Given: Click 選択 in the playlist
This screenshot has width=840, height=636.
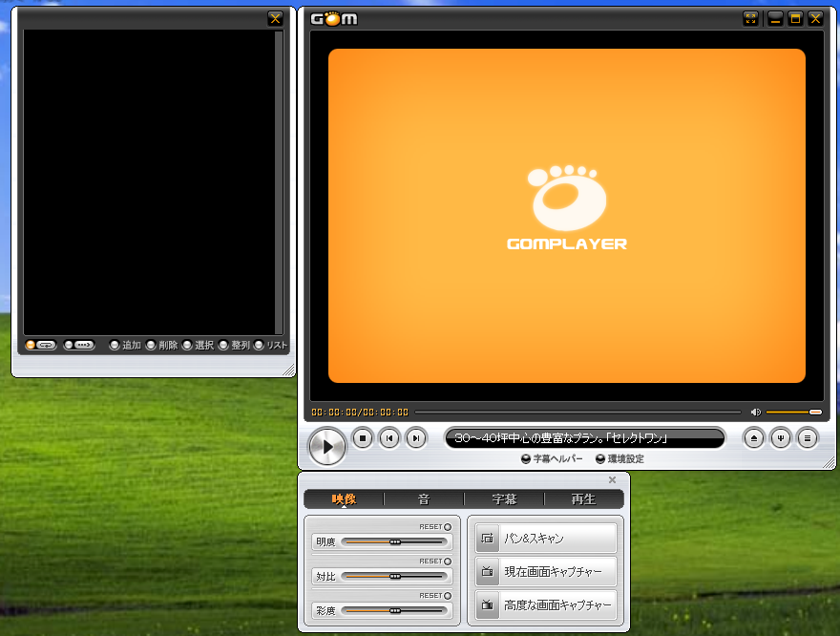Looking at the screenshot, I should (199, 345).
